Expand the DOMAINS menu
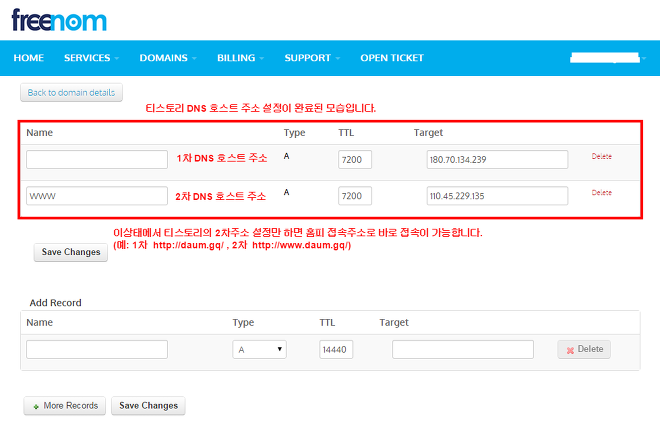The width and height of the screenshot is (660, 422). point(168,58)
